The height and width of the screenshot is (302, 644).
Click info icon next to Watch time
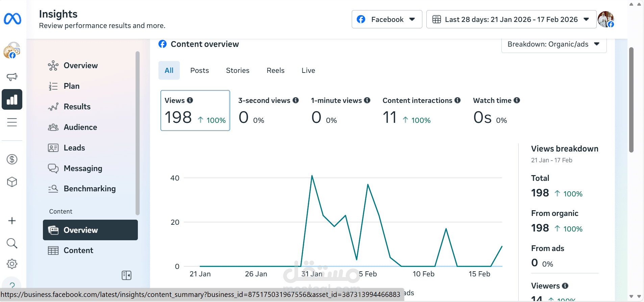point(517,100)
